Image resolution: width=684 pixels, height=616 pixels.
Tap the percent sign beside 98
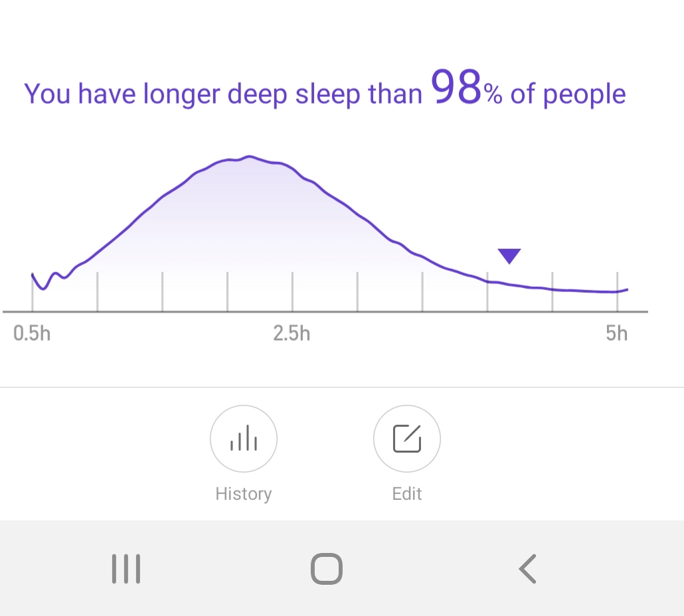click(x=493, y=94)
